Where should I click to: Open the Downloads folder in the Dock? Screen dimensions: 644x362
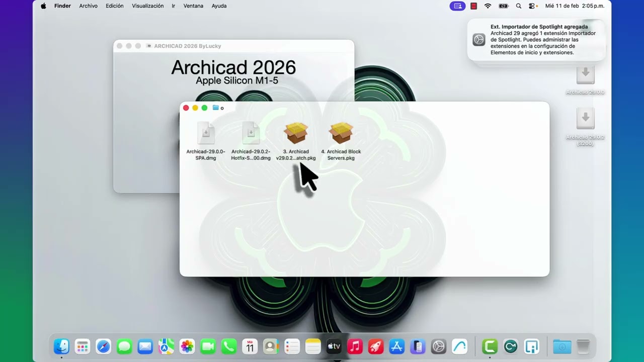click(562, 346)
